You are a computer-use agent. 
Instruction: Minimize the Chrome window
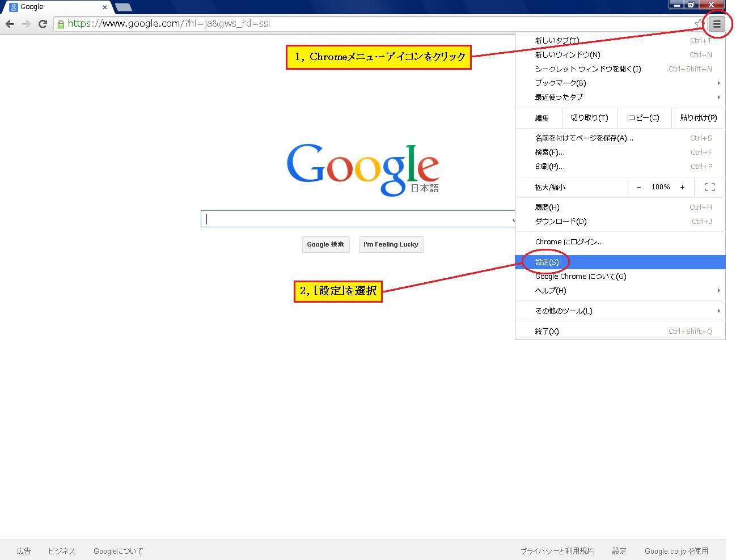676,5
